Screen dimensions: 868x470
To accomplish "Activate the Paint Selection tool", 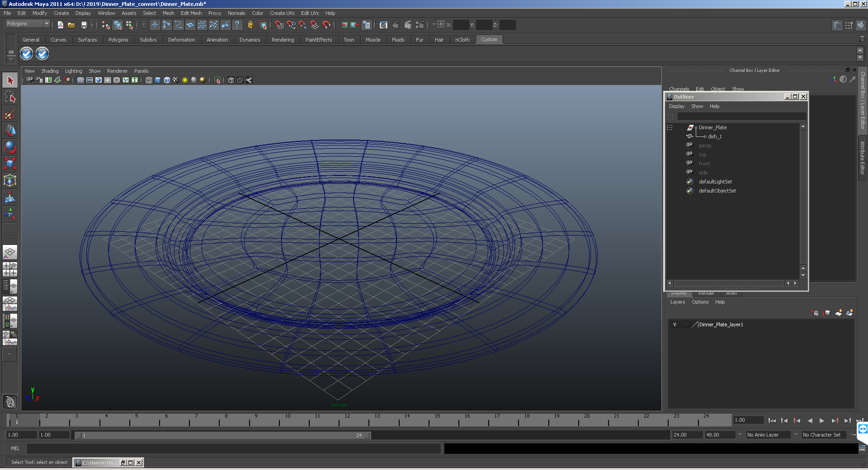I will point(10,114).
